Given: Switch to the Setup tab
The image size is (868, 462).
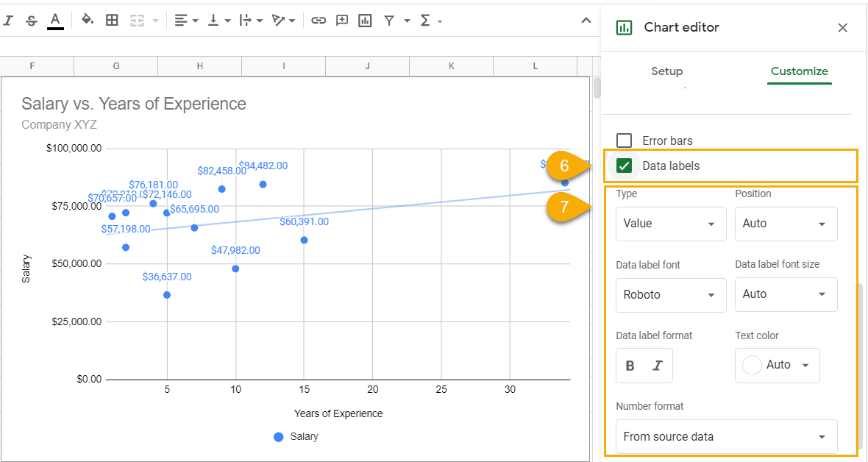Looking at the screenshot, I should pyautogui.click(x=666, y=71).
